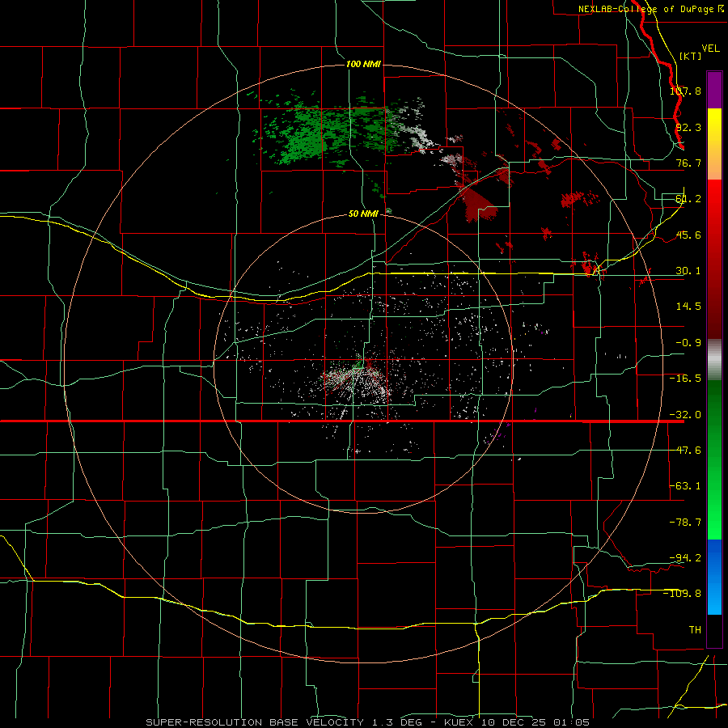Select the -78.7 velocity scale value
Viewport: 728px width, 728px height.
[685, 523]
